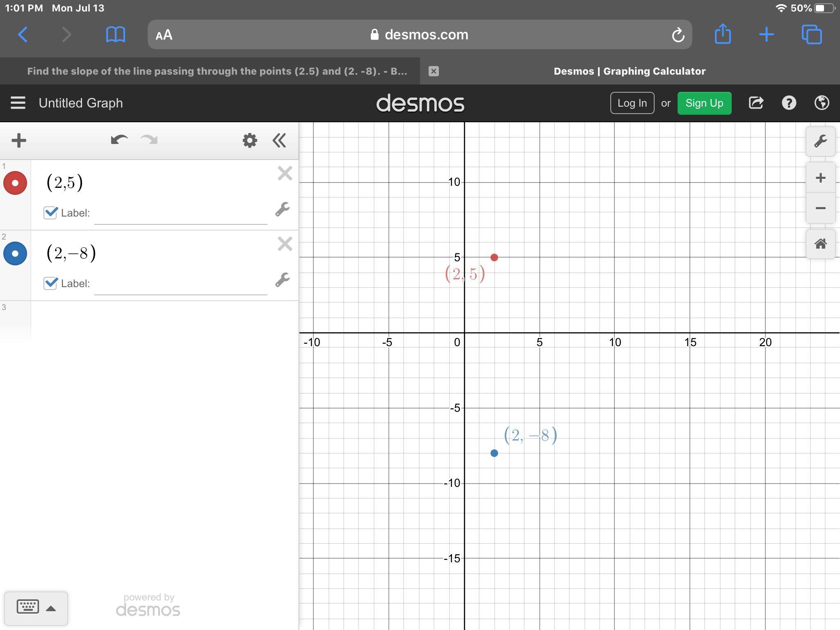
Task: Expand the on-screen keypad
Action: click(36, 608)
